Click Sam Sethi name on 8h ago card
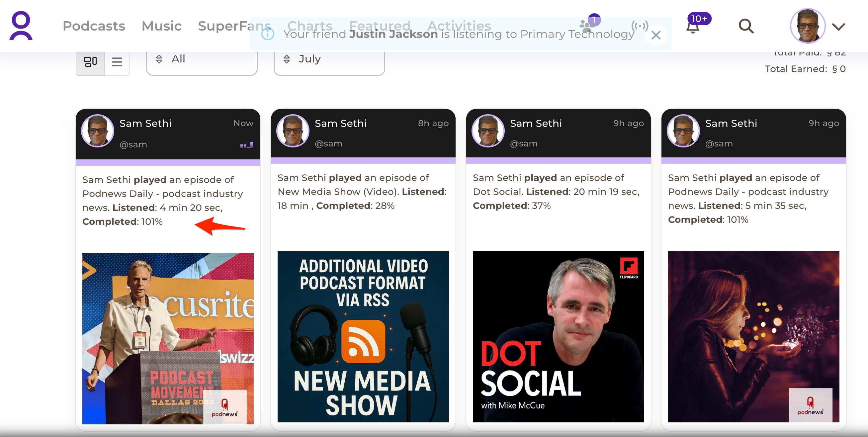Image resolution: width=868 pixels, height=437 pixels. point(341,123)
